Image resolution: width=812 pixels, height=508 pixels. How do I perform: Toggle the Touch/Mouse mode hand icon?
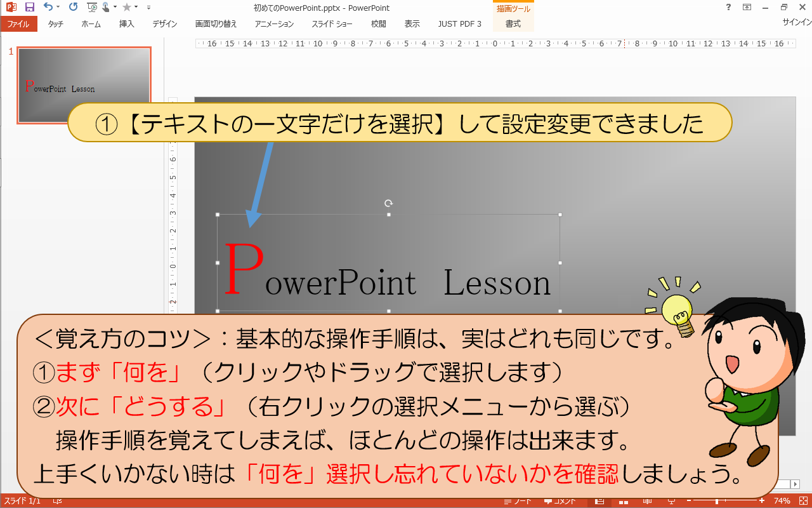click(106, 8)
